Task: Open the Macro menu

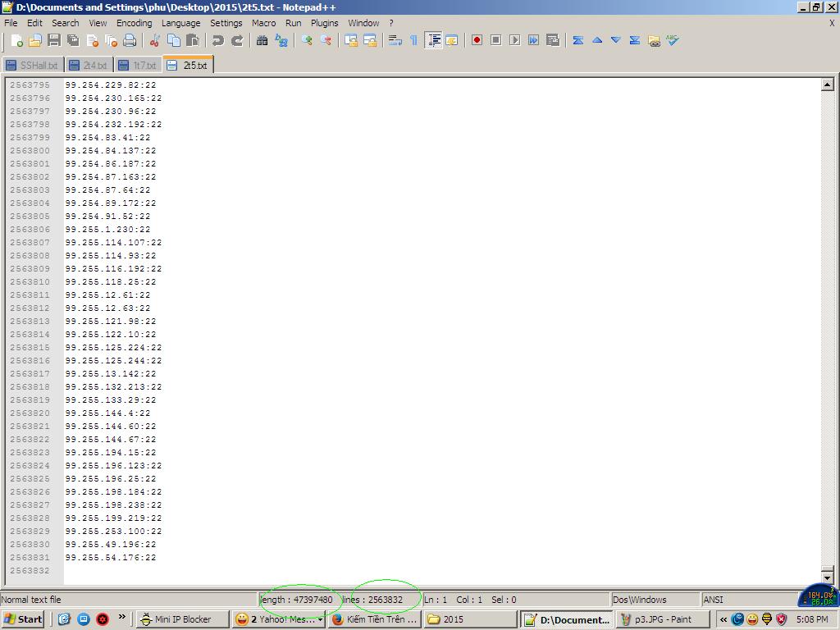Action: (x=263, y=23)
